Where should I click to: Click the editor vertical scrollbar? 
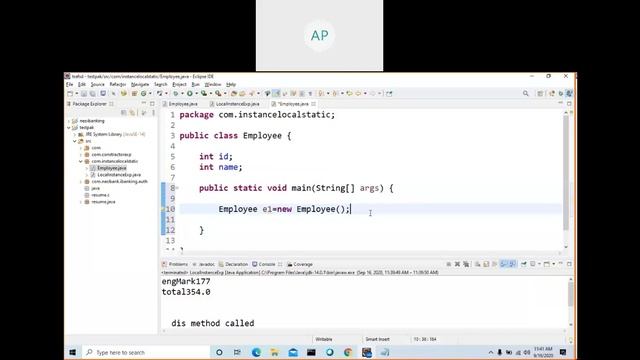point(566,173)
